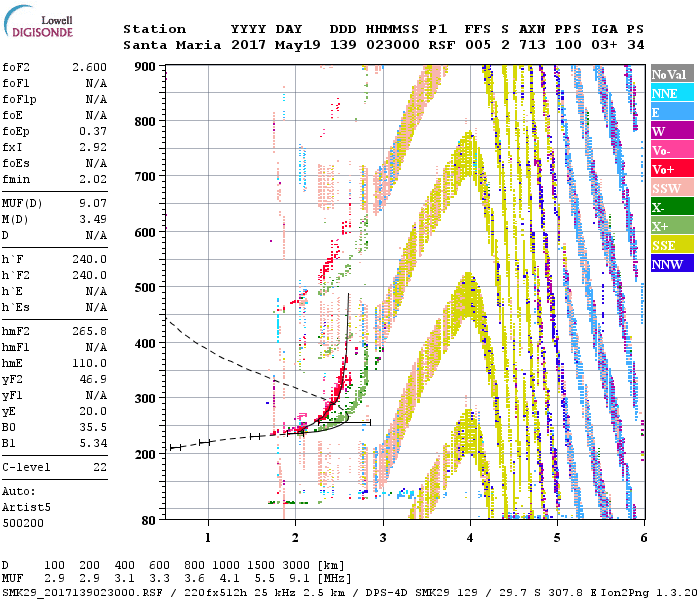Click the MUF 9.1 value for 3000 km
Viewport: 700px width, 600px height.
point(299,579)
